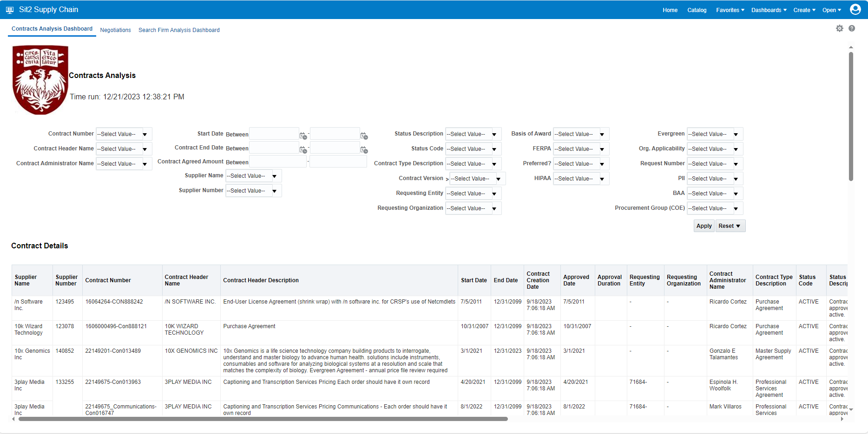The width and height of the screenshot is (868, 434).
Task: Expand the Procurement Group (COE) dropdown
Action: (x=736, y=208)
